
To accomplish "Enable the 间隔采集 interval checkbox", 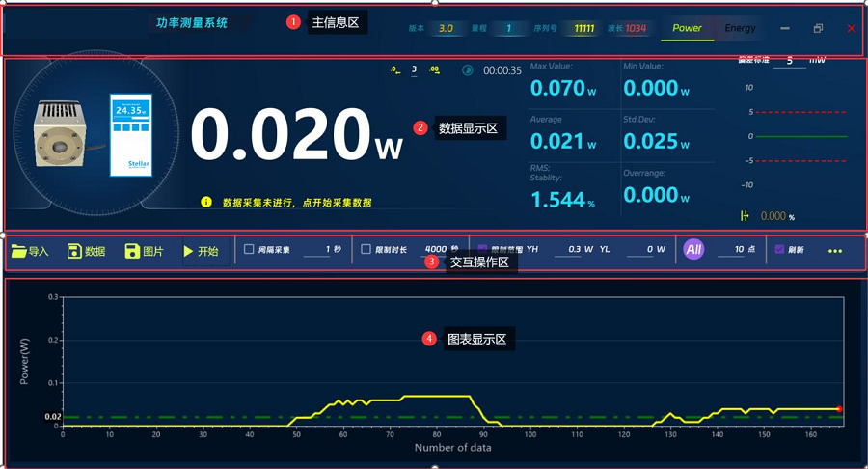I will point(249,249).
